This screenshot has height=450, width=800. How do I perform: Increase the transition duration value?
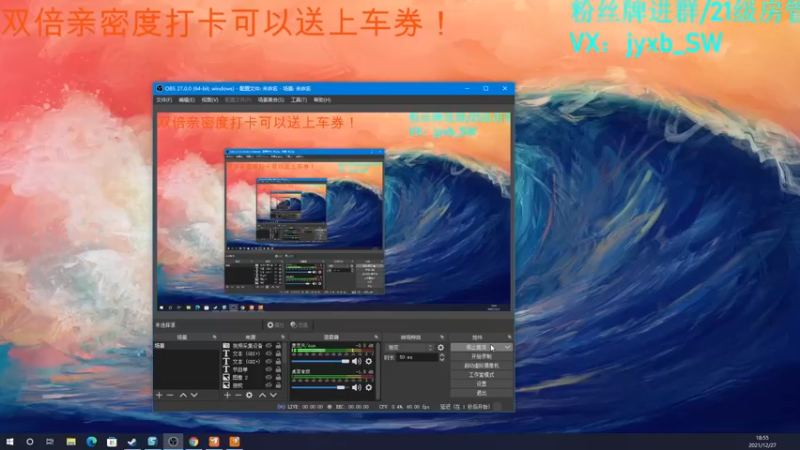click(442, 355)
